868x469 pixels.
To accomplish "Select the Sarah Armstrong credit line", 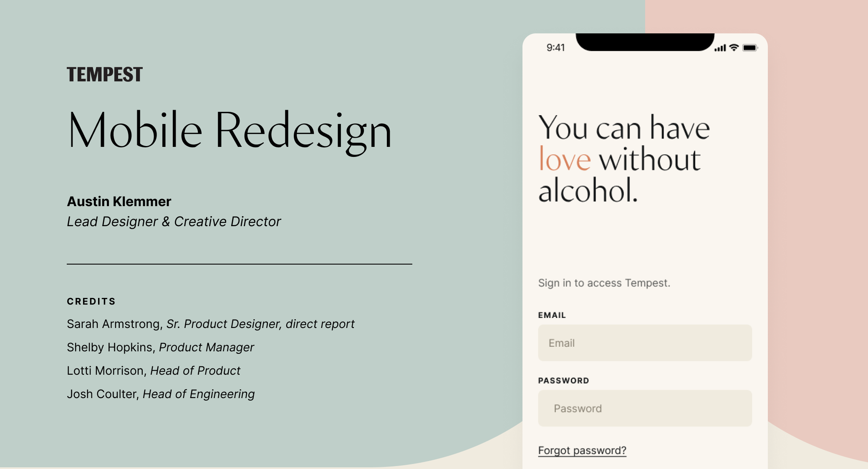I will [x=210, y=324].
